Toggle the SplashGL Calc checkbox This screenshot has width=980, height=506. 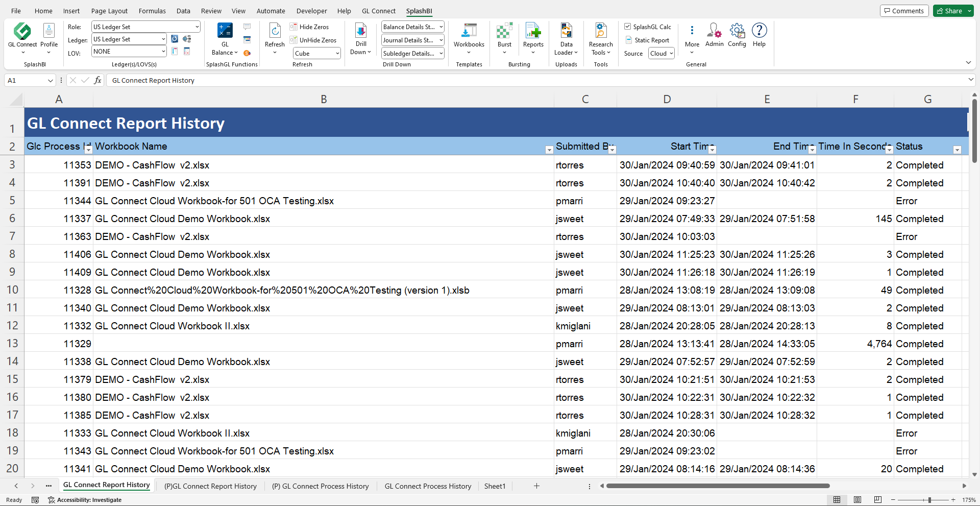pos(628,27)
